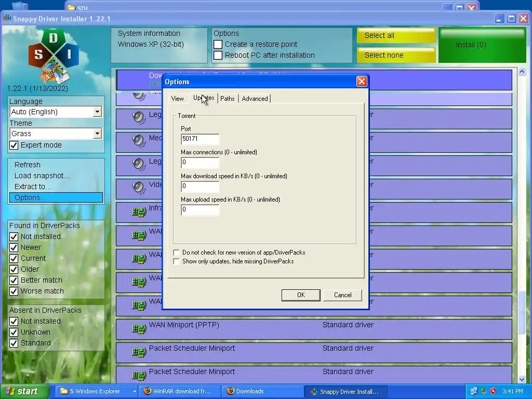The height and width of the screenshot is (399, 532).
Task: Uncheck Older driver filter
Action: [14, 270]
